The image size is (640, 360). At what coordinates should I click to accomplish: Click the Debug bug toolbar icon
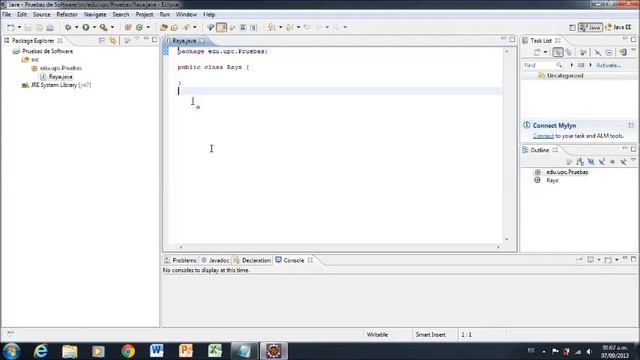click(68, 27)
